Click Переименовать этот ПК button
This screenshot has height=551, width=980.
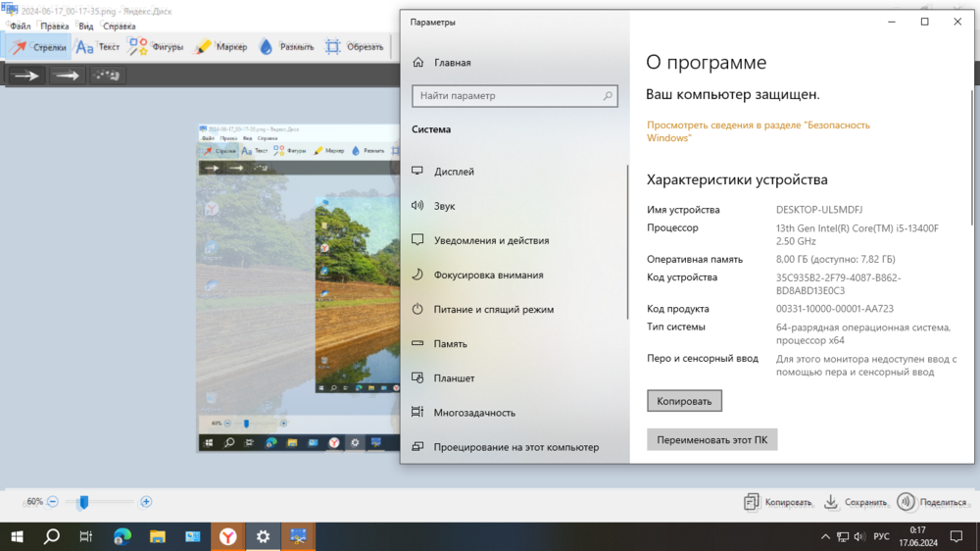(x=711, y=439)
